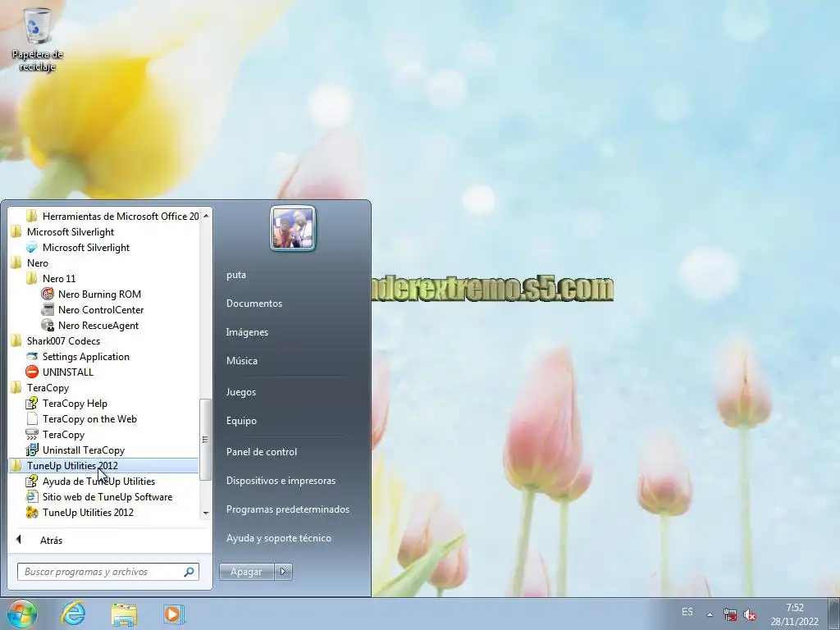Collapse the TuneUp Utilities 2012 folder
This screenshot has width=840, height=630.
click(x=104, y=466)
